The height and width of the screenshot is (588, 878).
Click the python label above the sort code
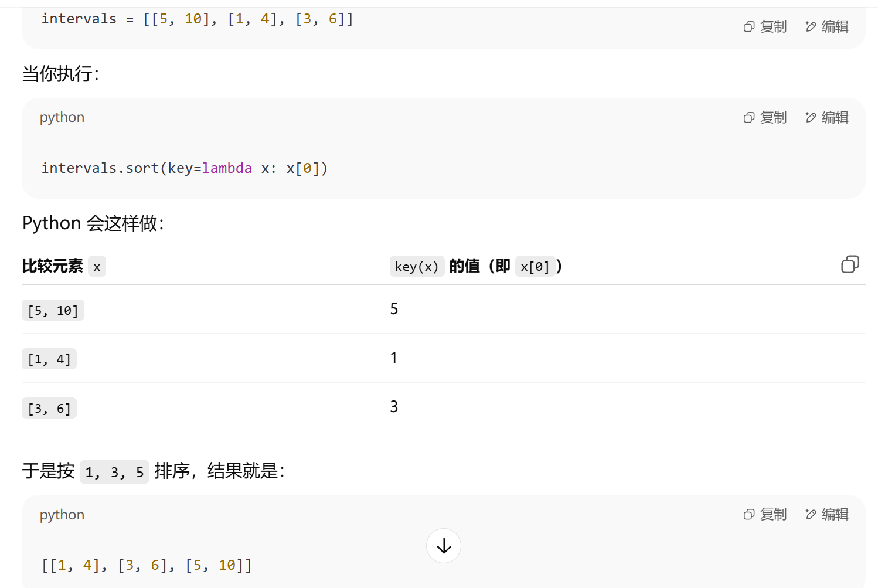click(62, 117)
